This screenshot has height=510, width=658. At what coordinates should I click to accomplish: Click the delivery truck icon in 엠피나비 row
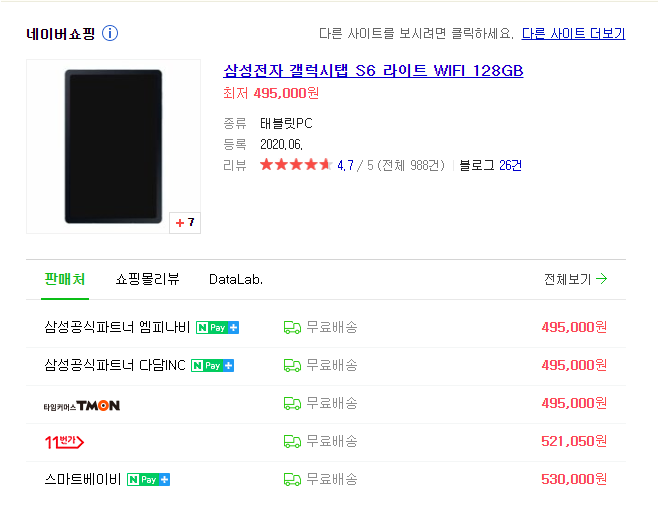[292, 327]
